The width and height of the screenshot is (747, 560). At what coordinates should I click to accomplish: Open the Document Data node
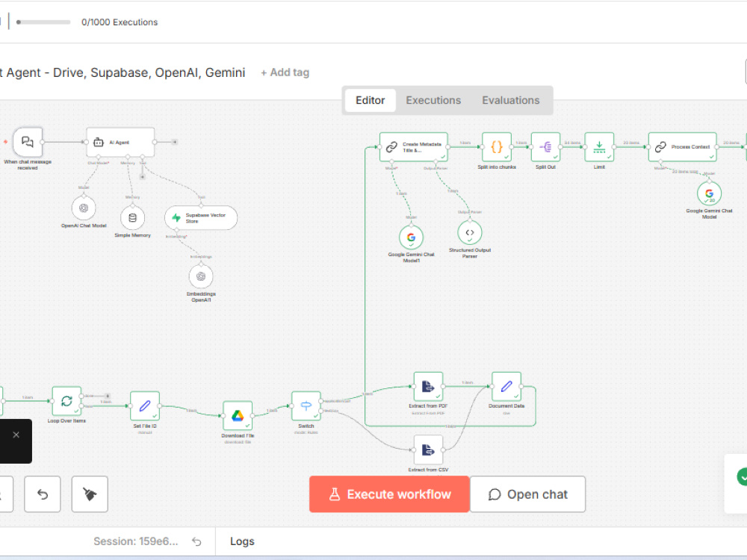(506, 386)
